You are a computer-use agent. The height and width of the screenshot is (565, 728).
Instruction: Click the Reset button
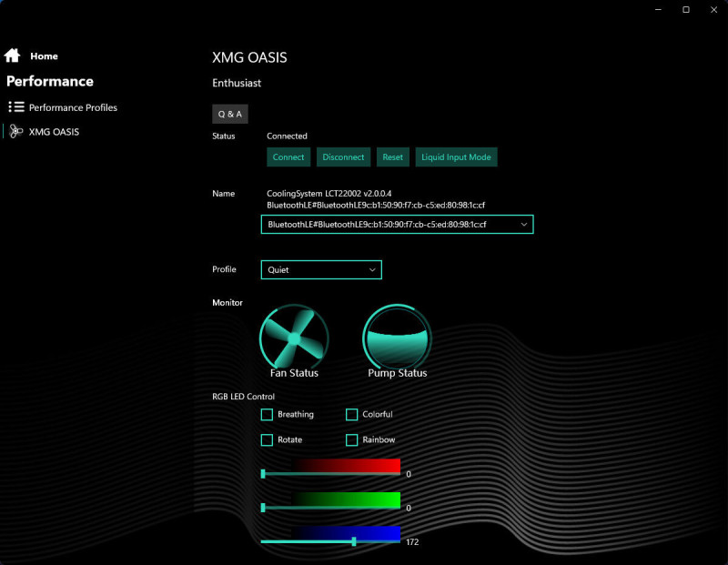point(393,156)
